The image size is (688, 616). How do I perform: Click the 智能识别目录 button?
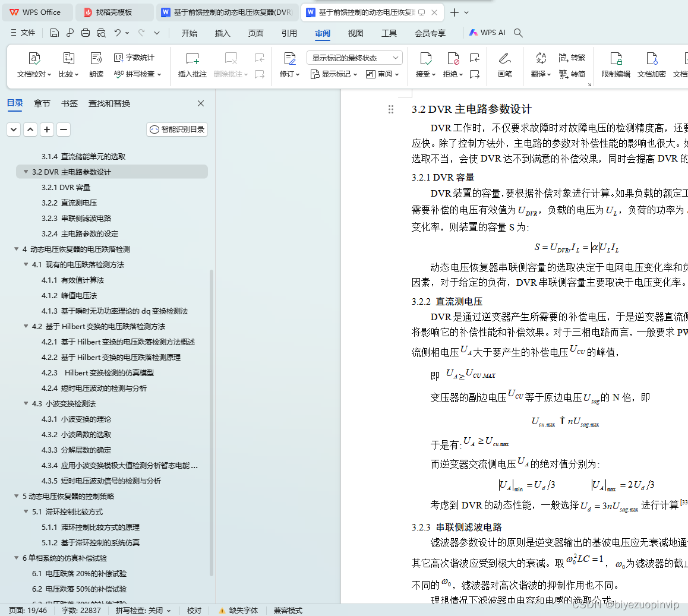[x=177, y=129]
